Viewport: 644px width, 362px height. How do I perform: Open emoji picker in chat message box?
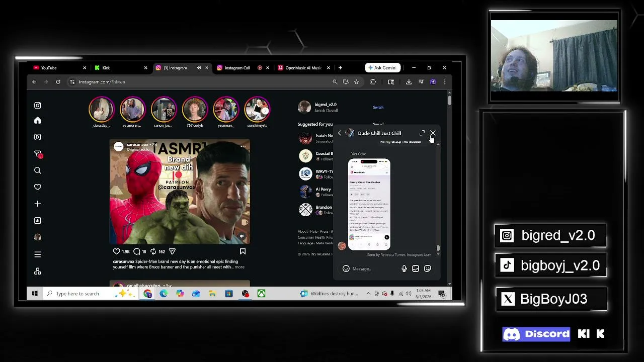pos(346,269)
